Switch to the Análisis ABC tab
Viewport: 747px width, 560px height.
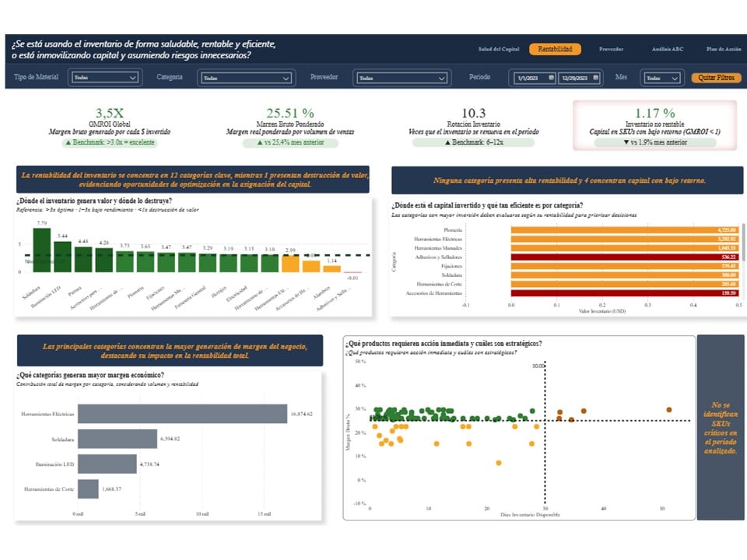point(668,49)
